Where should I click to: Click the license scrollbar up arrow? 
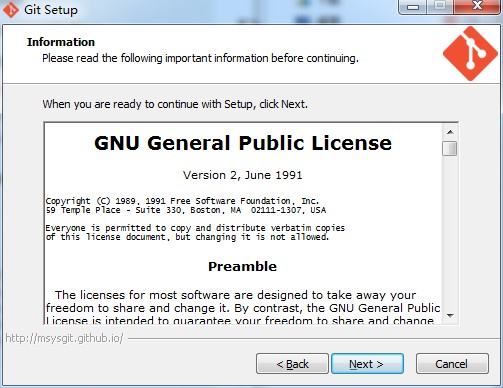(x=450, y=132)
